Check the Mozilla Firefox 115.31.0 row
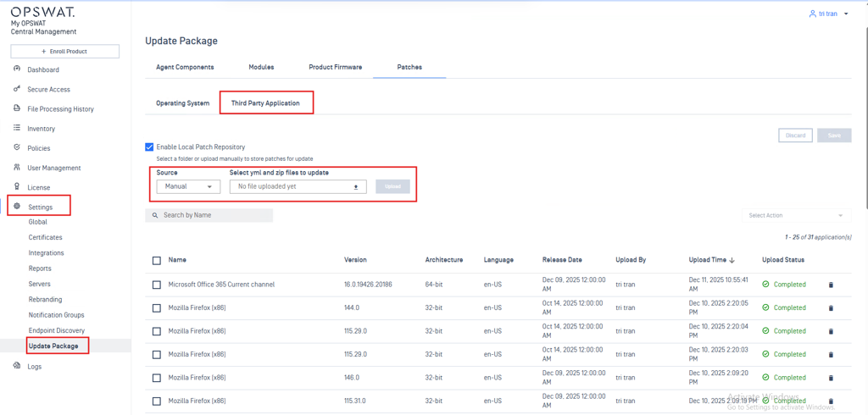868x415 pixels. click(x=157, y=401)
